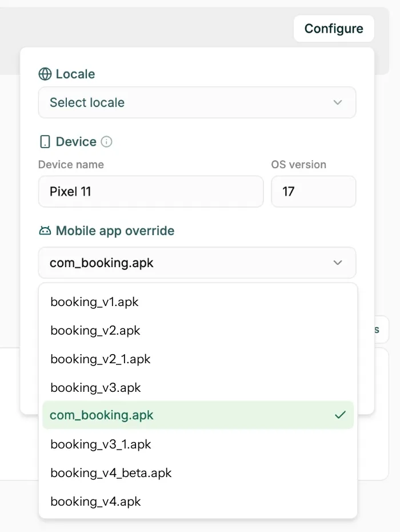Choose booking_v2_1.apk from dropdown

tap(198, 359)
